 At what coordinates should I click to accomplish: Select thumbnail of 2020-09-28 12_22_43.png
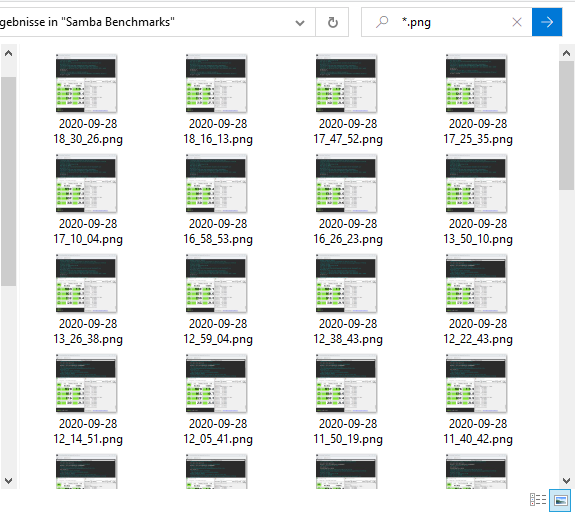click(x=476, y=283)
